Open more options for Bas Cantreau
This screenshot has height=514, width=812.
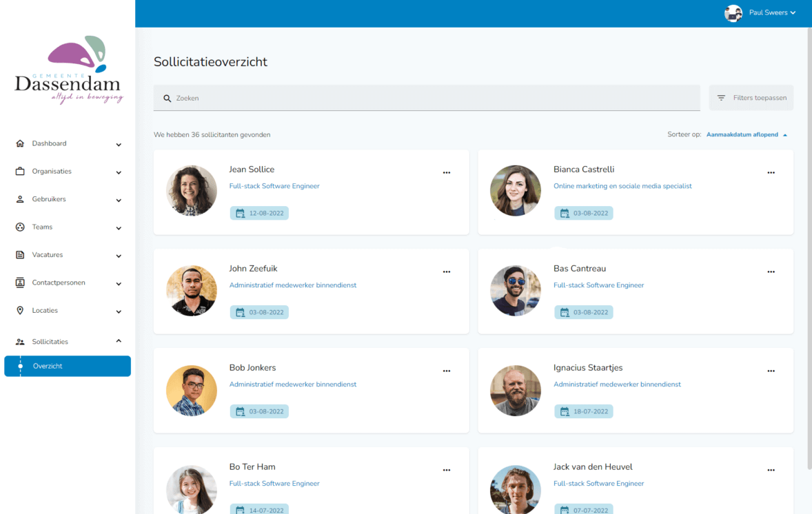click(x=771, y=272)
